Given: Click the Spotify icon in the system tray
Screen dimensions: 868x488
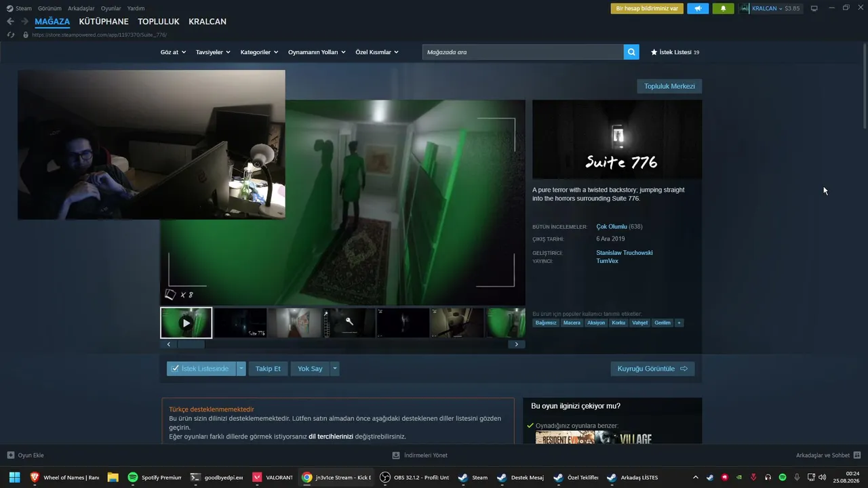Looking at the screenshot, I should [x=783, y=477].
